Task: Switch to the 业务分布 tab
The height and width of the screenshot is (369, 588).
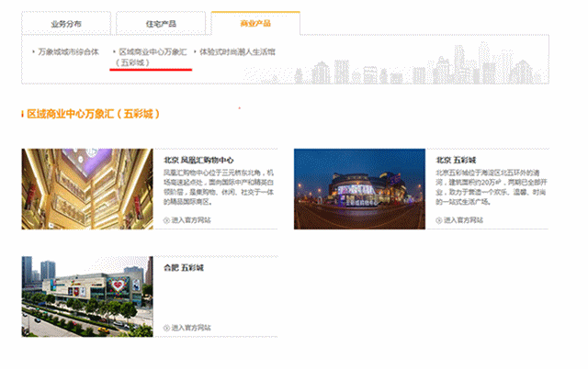Action: pos(66,24)
